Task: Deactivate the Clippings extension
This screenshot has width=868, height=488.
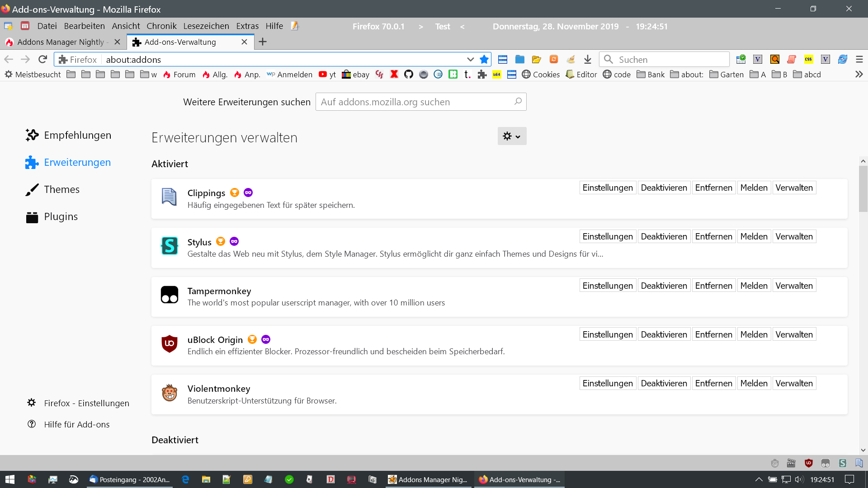Action: tap(664, 188)
